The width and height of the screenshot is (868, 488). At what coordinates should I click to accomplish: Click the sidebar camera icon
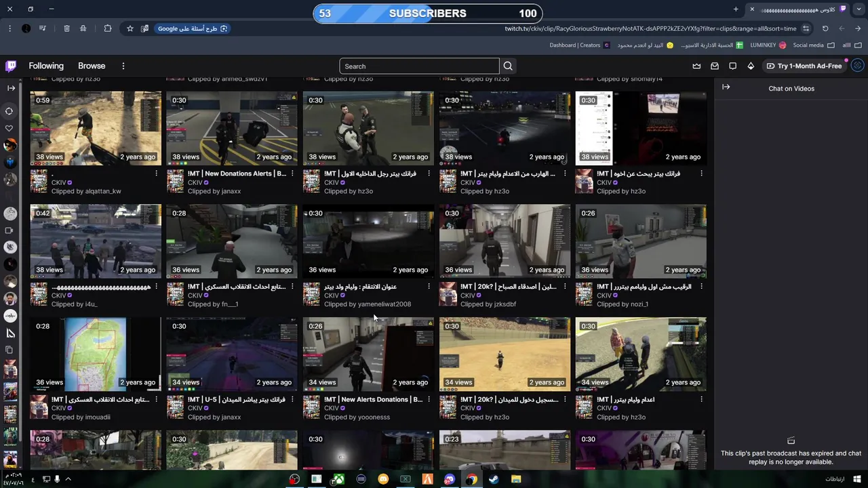[9, 230]
